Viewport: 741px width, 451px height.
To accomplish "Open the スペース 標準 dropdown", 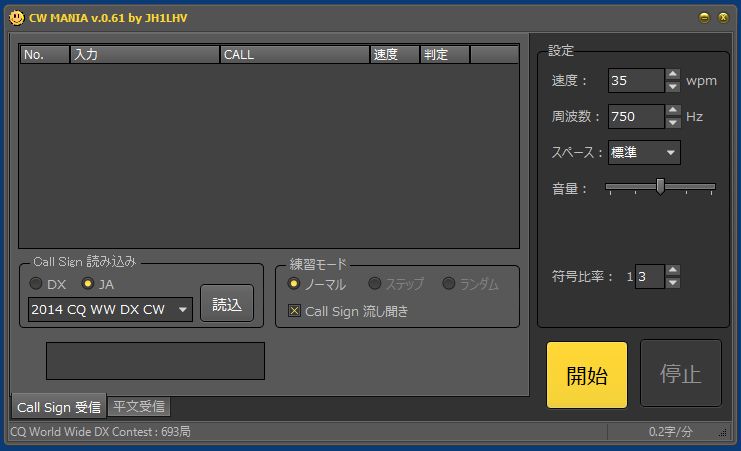I will click(x=644, y=152).
